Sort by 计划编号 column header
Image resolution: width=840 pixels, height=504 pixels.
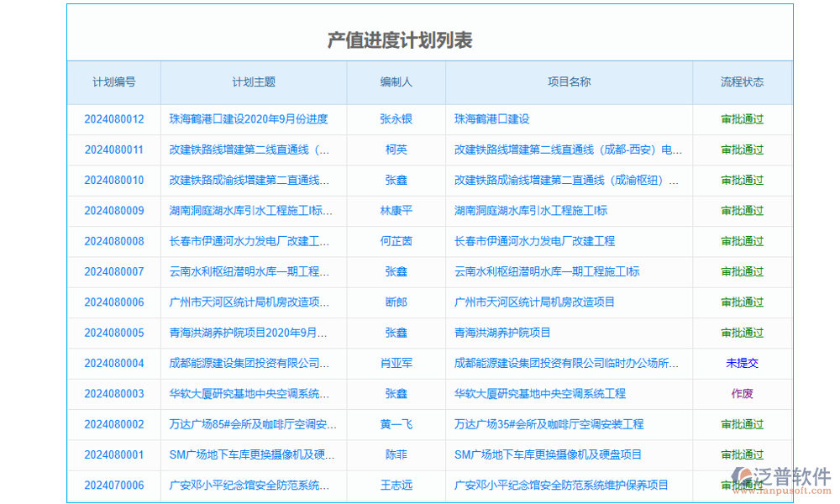click(113, 82)
